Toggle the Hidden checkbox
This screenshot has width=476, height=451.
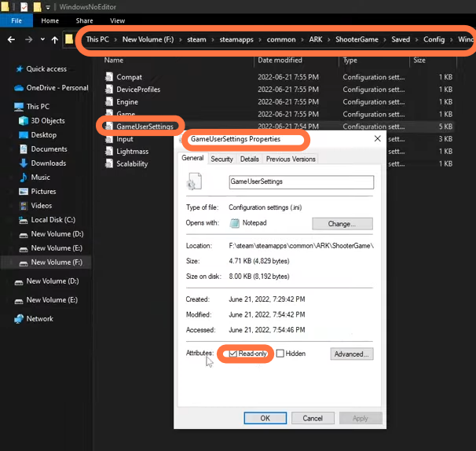click(x=280, y=354)
